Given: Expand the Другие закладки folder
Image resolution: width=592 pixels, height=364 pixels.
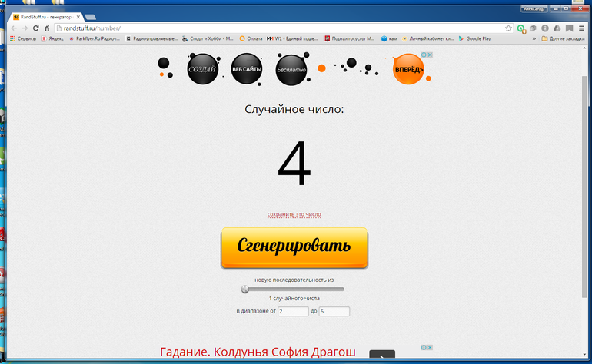Looking at the screenshot, I should coord(564,38).
